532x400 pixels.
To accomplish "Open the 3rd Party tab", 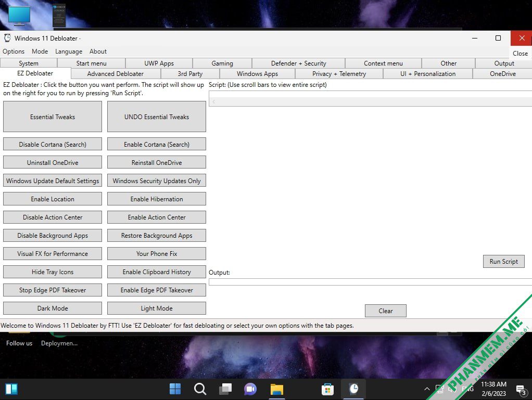I will click(x=190, y=73).
